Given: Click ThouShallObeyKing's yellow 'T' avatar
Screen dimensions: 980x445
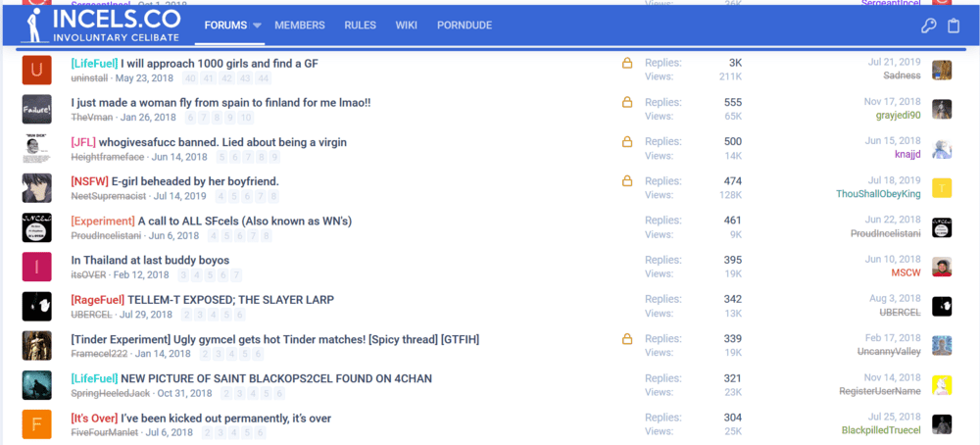Looking at the screenshot, I should click(942, 188).
